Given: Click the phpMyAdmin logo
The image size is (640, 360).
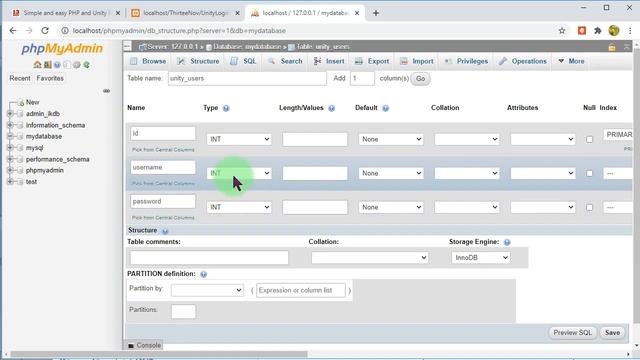Looking at the screenshot, I should 62,49.
